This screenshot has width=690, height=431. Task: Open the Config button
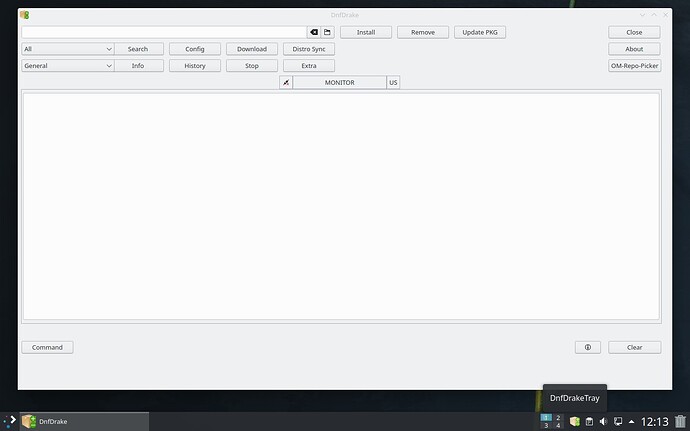pyautogui.click(x=195, y=49)
